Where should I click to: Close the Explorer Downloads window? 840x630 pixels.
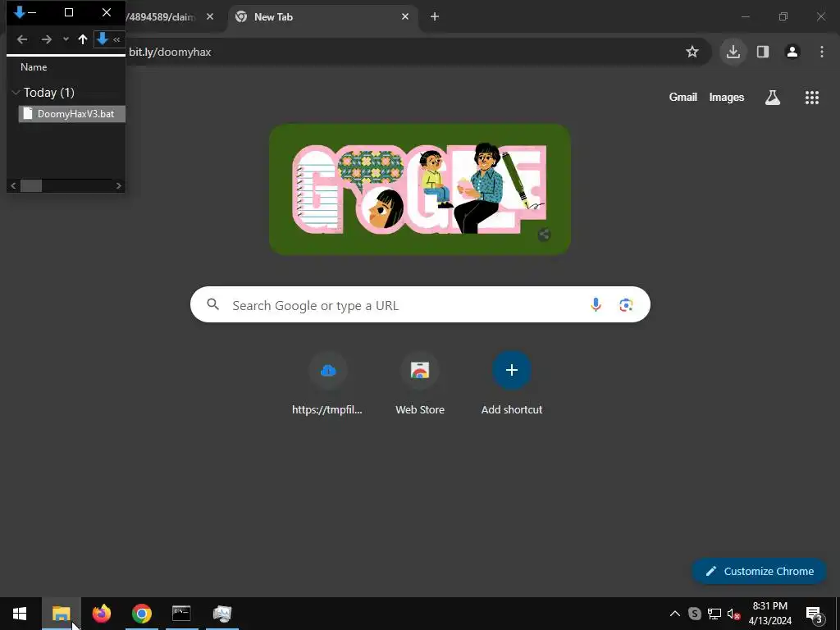tap(106, 12)
